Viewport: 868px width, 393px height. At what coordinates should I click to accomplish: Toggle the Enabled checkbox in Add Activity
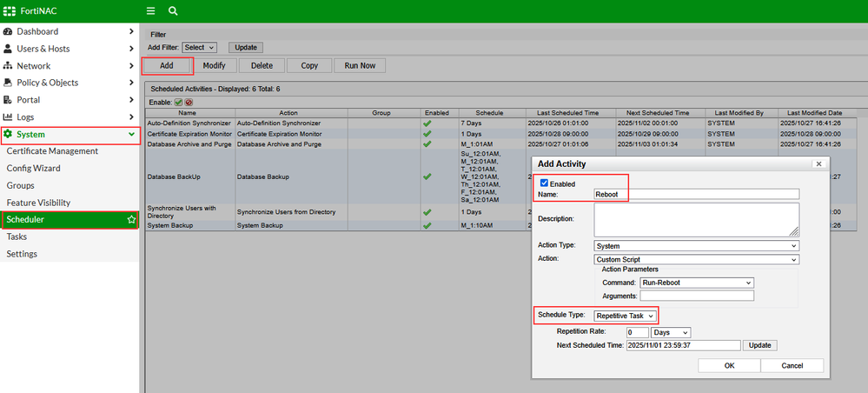[x=544, y=183]
